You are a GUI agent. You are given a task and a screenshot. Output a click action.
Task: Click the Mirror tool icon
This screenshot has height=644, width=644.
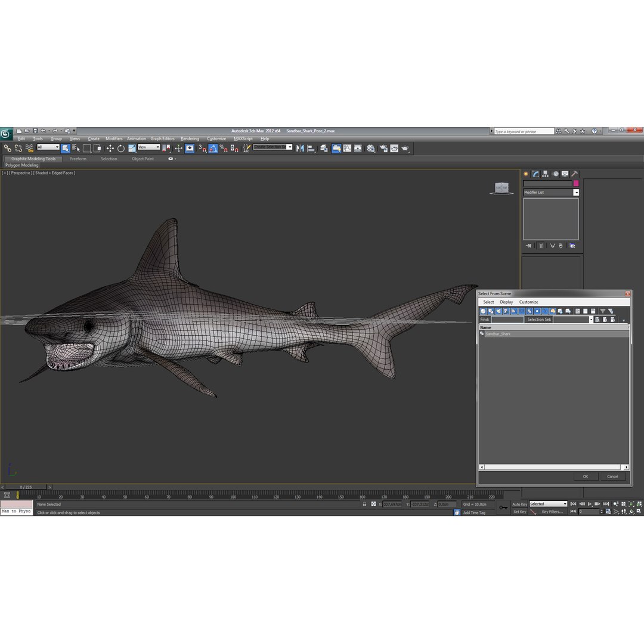(x=300, y=148)
